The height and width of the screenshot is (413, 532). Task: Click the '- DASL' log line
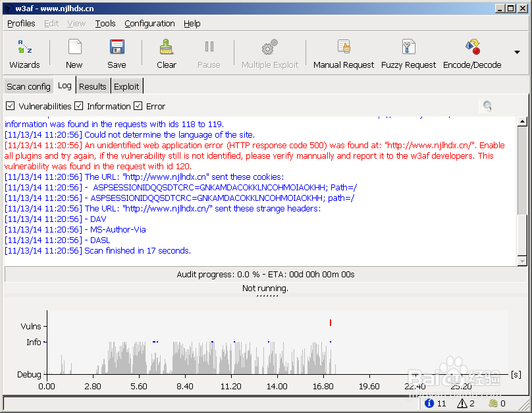click(x=57, y=240)
